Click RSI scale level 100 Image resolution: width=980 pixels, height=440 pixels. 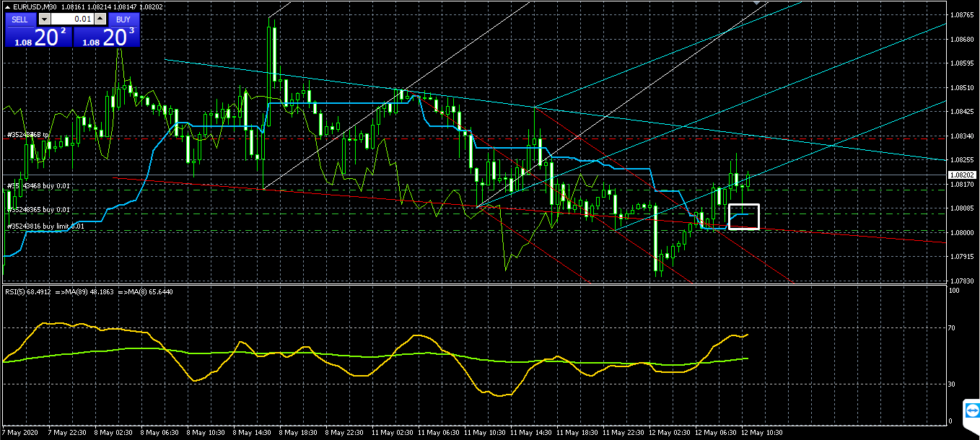tap(955, 291)
